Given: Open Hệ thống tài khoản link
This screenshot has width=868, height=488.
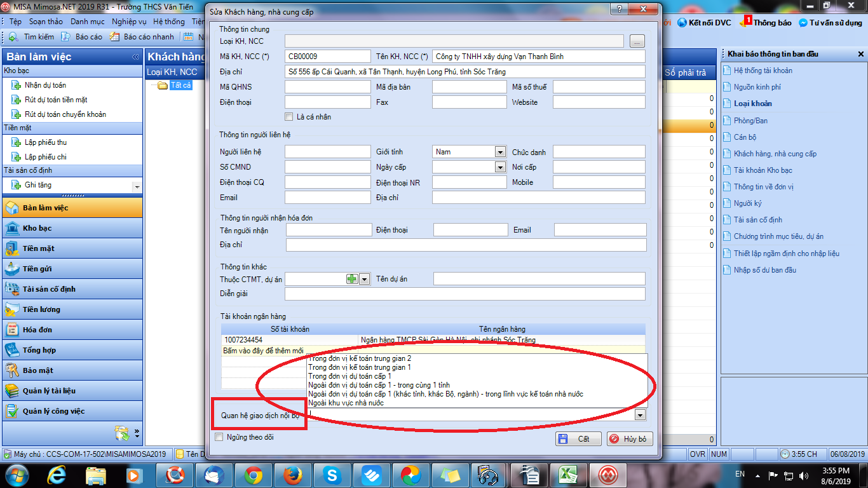Looking at the screenshot, I should [x=763, y=71].
